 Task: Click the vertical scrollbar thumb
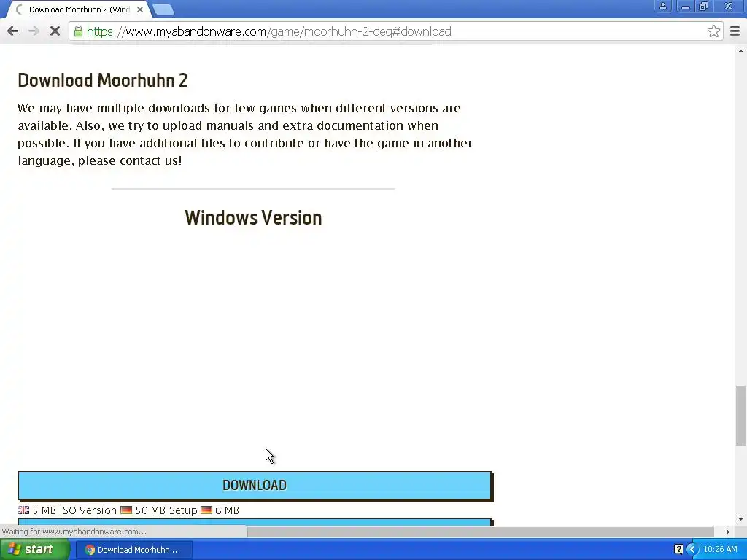(740, 416)
